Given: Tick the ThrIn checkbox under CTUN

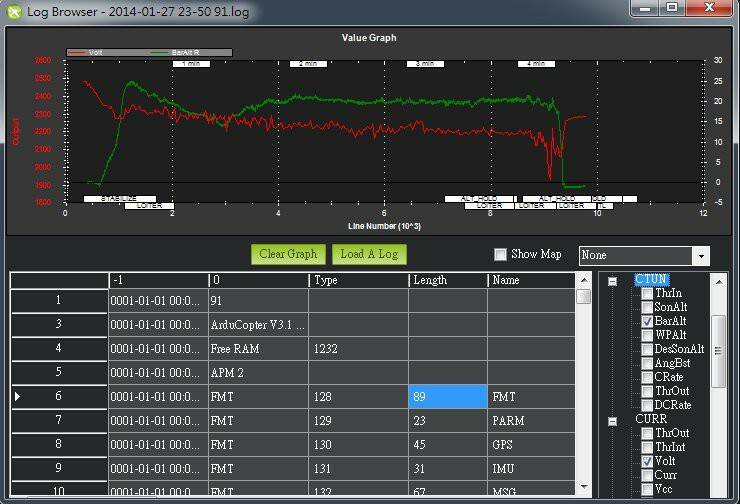Looking at the screenshot, I should point(647,294).
